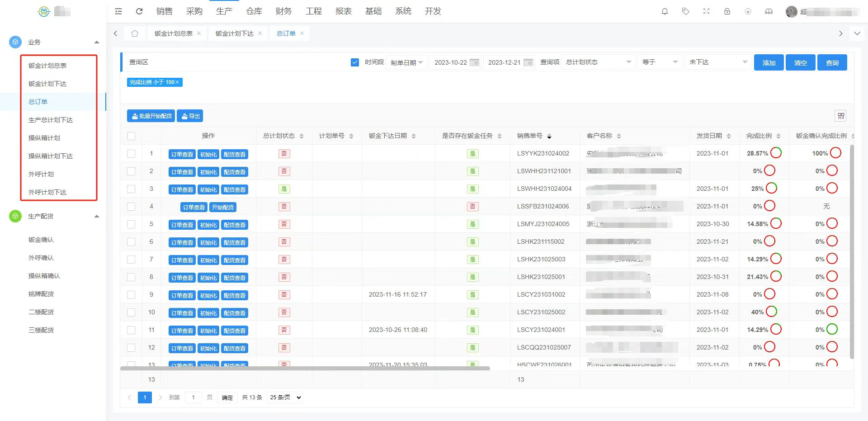Open the 总计划状态 query item dropdown
Viewport: 868px width, 421px height.
point(599,62)
